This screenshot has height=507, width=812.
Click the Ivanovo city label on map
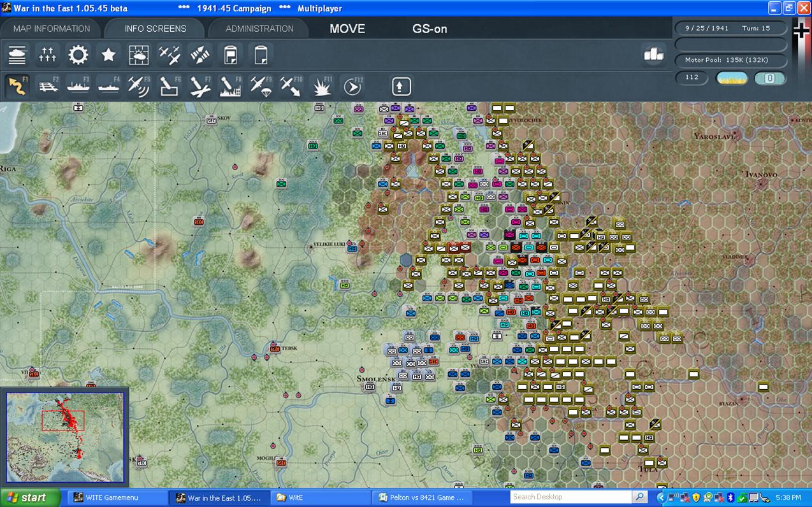pos(762,174)
